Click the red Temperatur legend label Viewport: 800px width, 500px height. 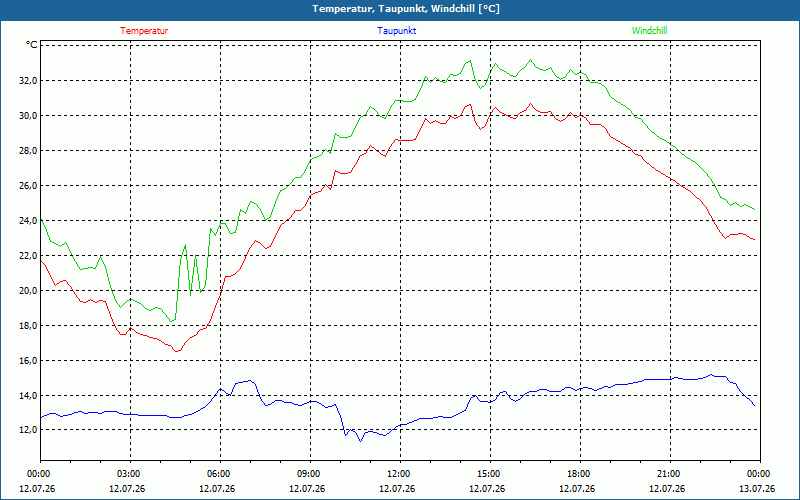tap(144, 31)
